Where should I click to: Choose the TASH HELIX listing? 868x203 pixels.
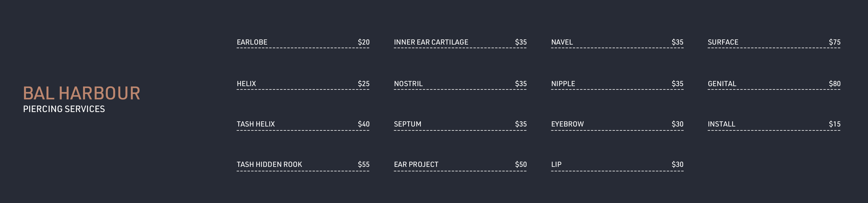[x=256, y=124]
